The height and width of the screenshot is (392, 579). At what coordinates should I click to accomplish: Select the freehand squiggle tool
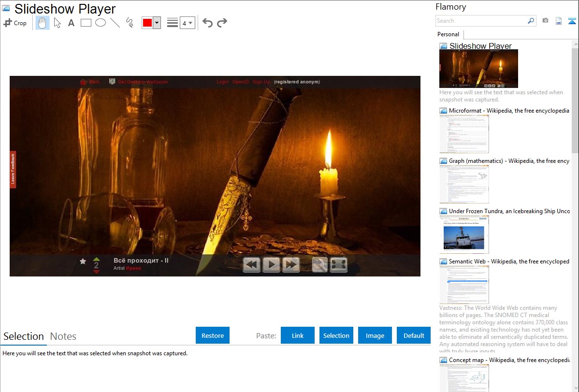click(x=130, y=23)
